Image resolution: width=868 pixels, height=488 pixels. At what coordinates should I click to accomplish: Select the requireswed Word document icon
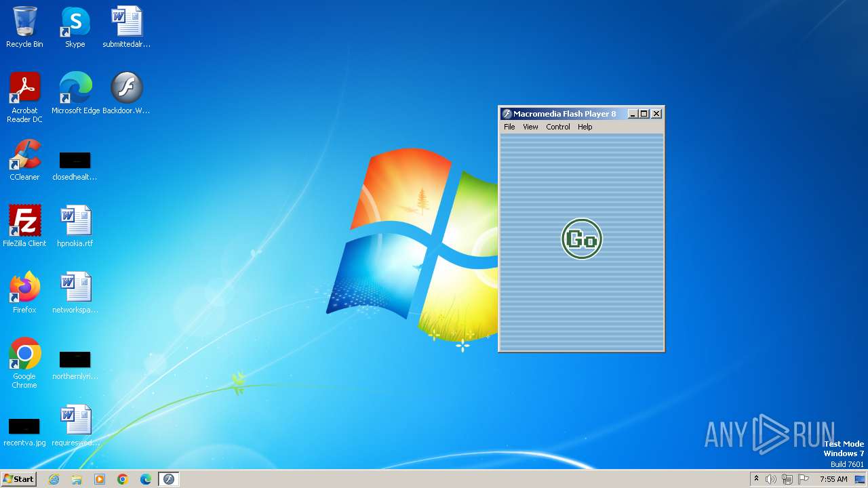(75, 426)
